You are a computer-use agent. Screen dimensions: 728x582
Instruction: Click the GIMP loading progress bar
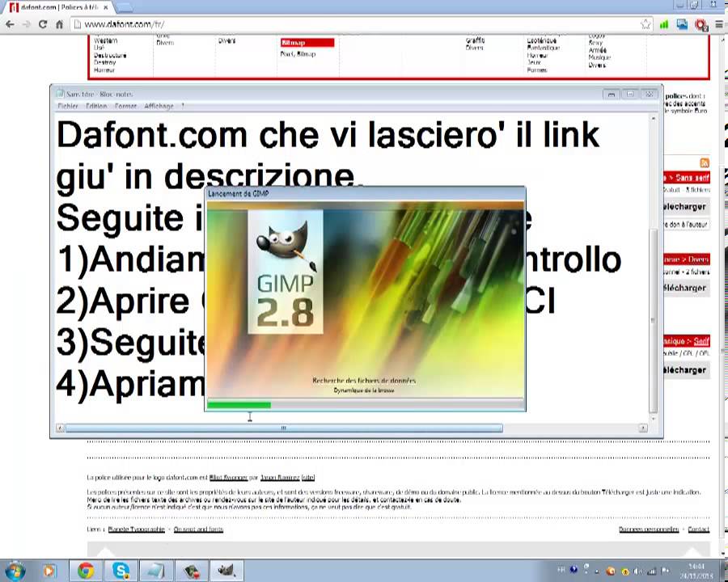tap(366, 405)
